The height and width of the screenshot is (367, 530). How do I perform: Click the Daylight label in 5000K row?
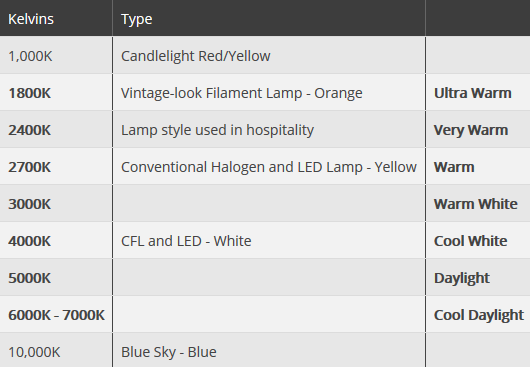[462, 278]
